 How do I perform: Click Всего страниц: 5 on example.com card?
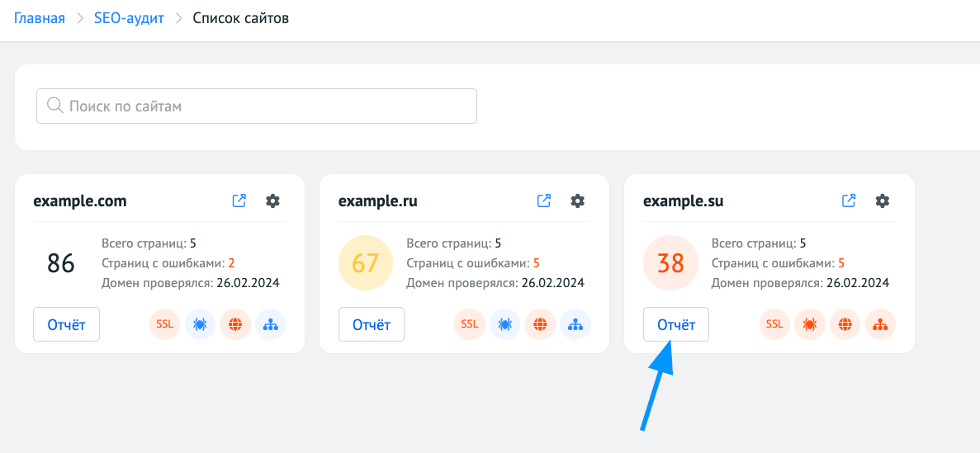click(x=149, y=243)
